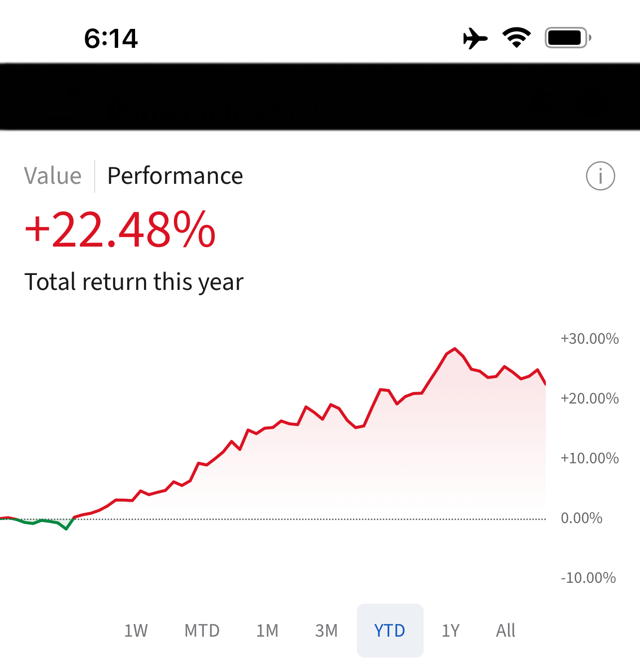Select the 1M time range

point(267,631)
